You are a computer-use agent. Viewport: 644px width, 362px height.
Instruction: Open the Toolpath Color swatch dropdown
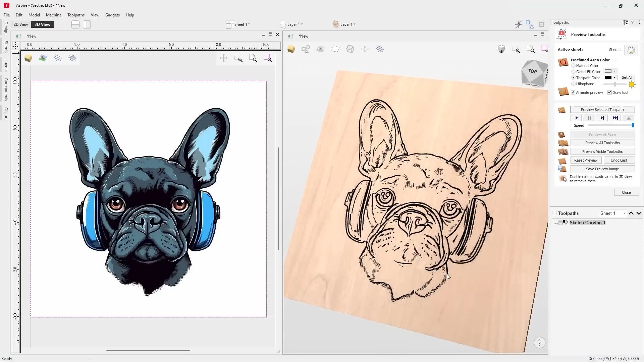point(610,78)
